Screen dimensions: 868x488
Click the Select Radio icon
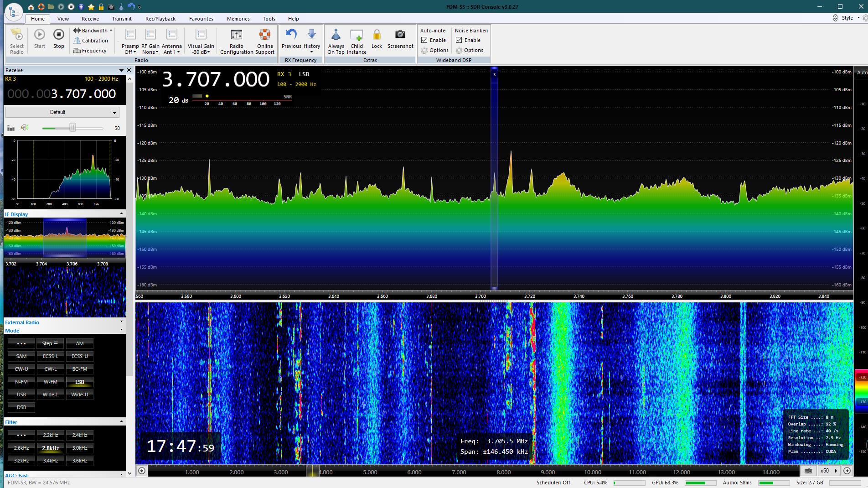16,41
